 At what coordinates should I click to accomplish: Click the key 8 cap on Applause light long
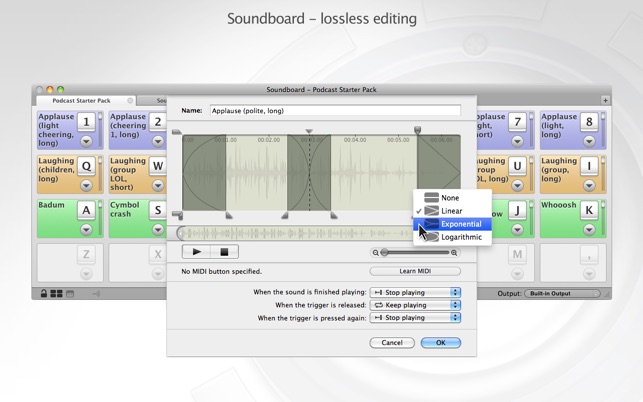click(589, 122)
